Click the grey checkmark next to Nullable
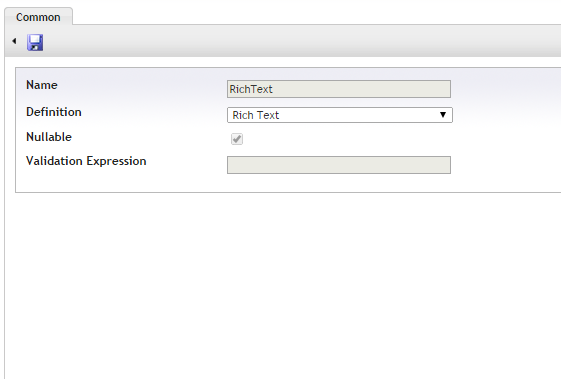Screen dimensions: 561x379 237,139
